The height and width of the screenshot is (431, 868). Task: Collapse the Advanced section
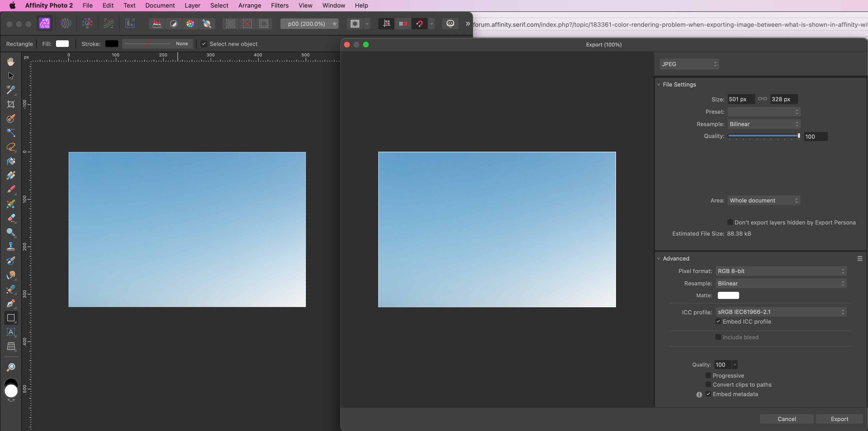tap(659, 259)
